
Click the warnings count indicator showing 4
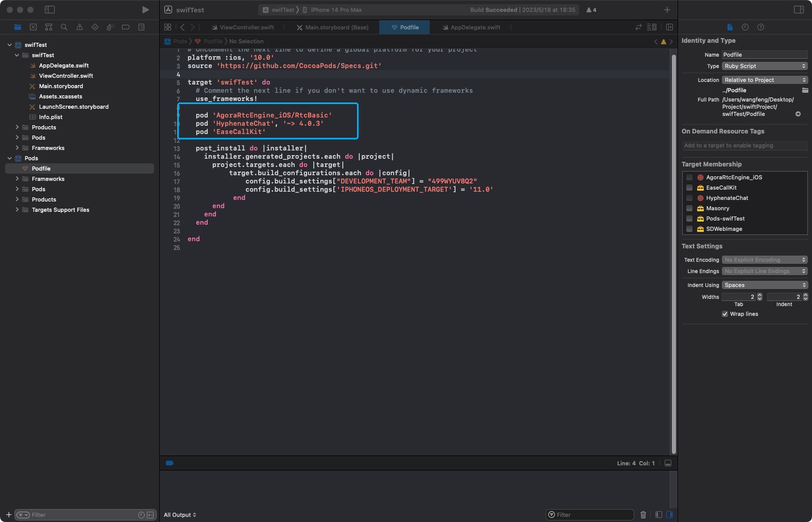click(x=591, y=10)
